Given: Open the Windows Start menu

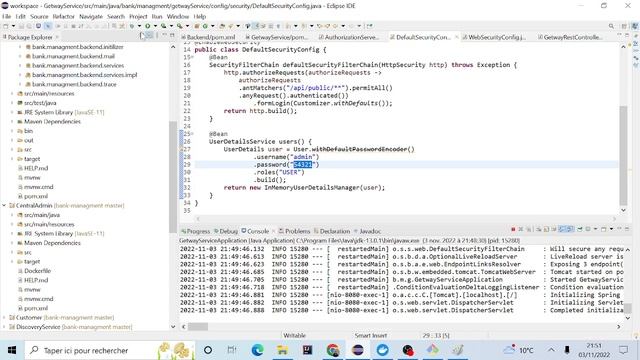Looking at the screenshot, I should click(12, 350).
